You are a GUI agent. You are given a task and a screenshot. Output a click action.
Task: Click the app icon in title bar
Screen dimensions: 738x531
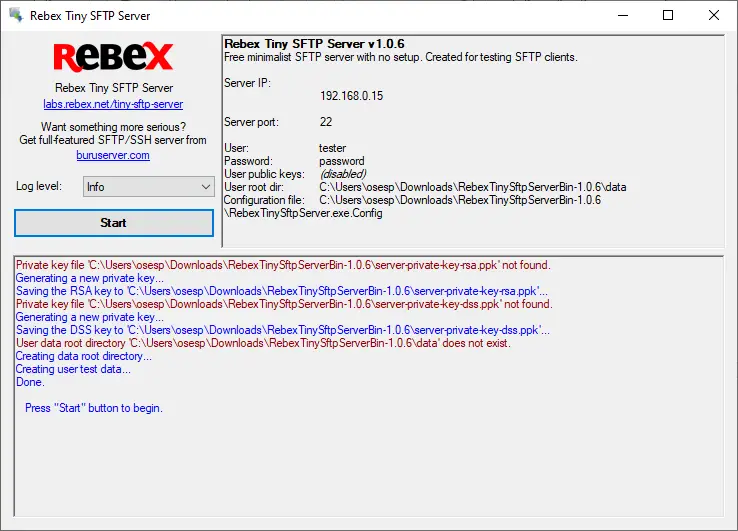(16, 15)
